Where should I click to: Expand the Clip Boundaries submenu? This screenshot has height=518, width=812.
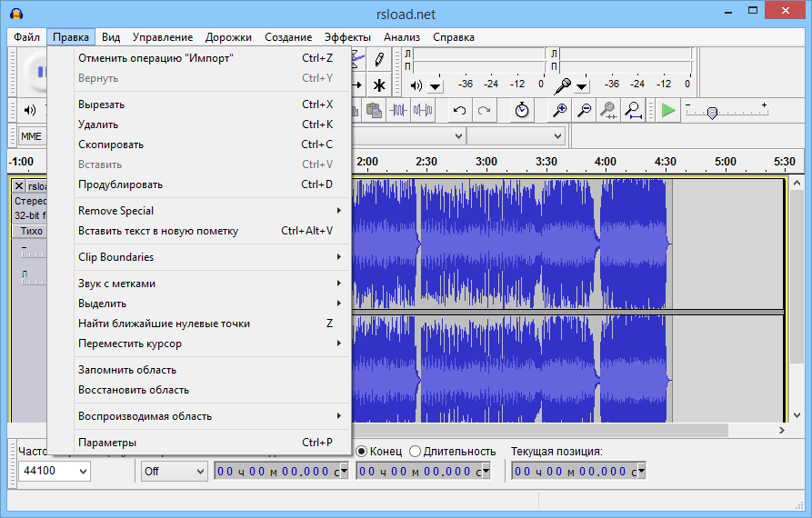tap(213, 257)
